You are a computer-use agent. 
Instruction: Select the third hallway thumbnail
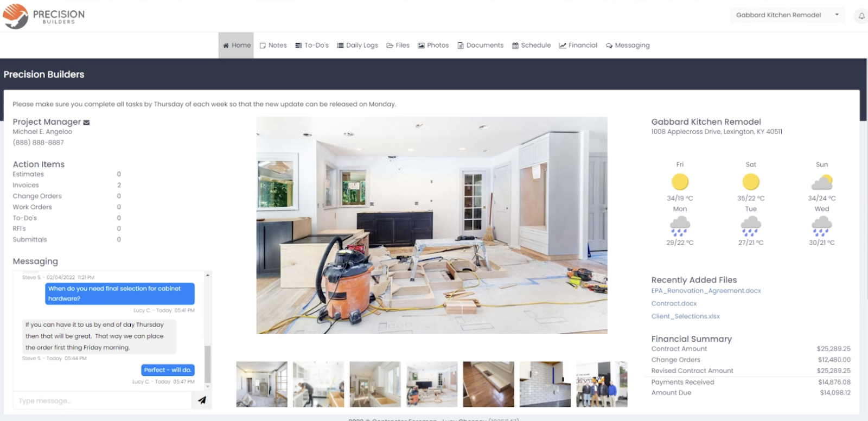[x=375, y=384]
